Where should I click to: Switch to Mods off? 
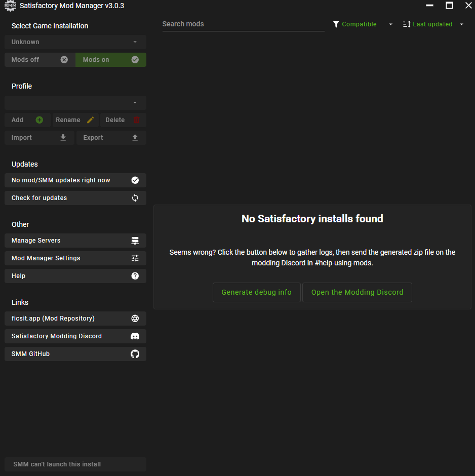pyautogui.click(x=40, y=60)
